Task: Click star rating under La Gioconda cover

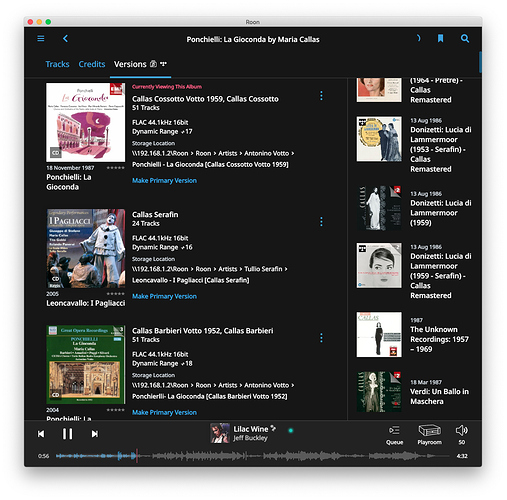Action: (115, 168)
